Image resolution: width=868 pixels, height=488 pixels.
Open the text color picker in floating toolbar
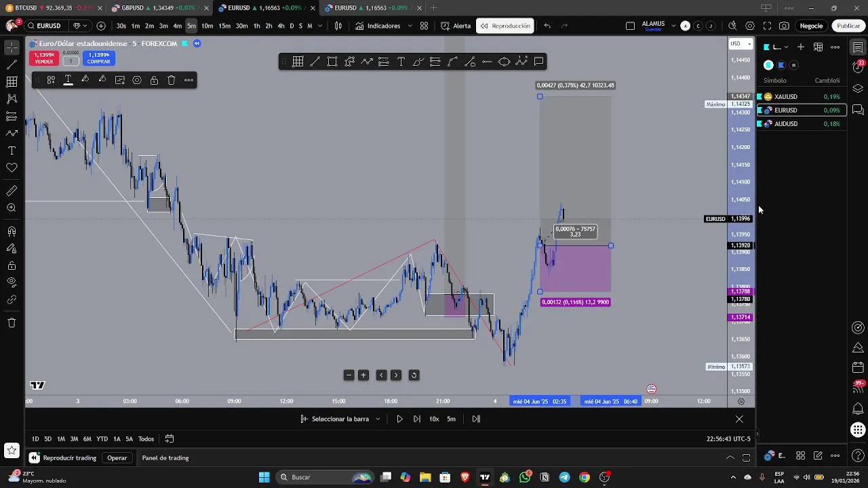68,80
